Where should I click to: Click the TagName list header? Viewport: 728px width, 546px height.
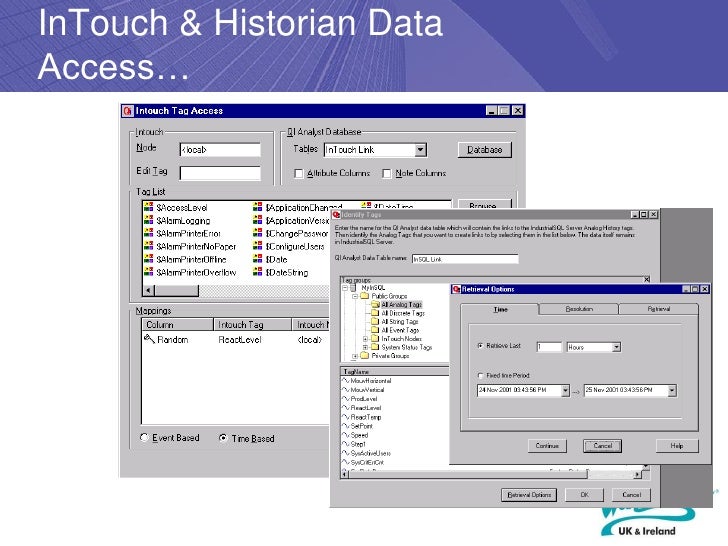[395, 371]
